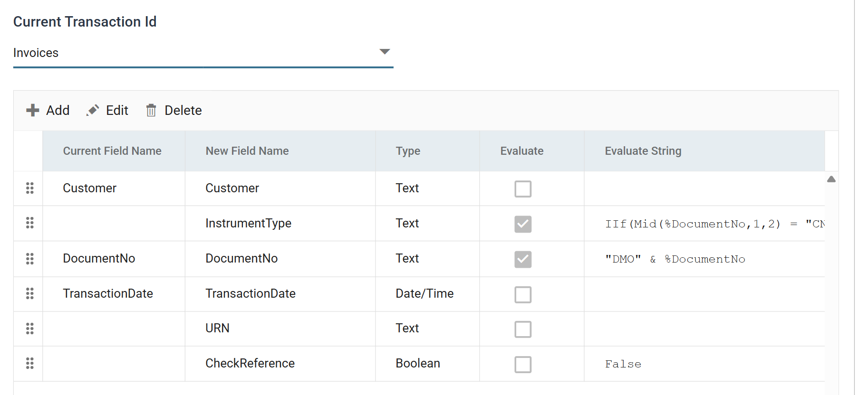Image resolution: width=868 pixels, height=395 pixels.
Task: Select the InstrumentType new field name cell
Action: click(x=280, y=223)
